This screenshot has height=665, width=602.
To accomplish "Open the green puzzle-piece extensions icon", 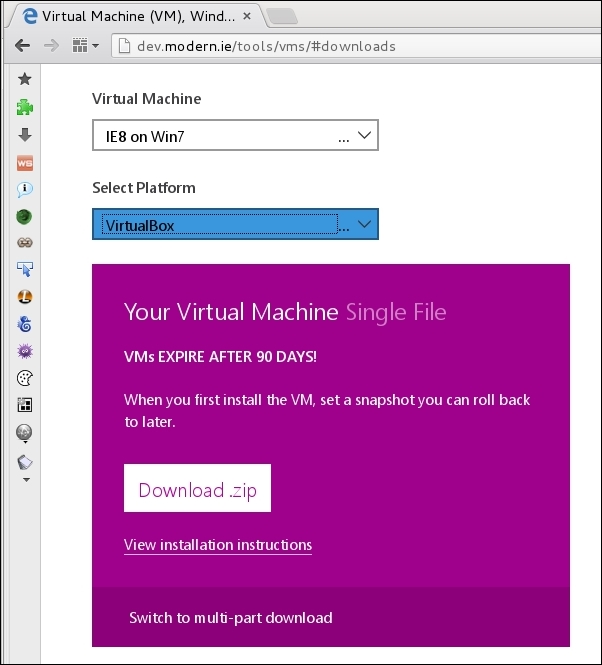I will [25, 107].
